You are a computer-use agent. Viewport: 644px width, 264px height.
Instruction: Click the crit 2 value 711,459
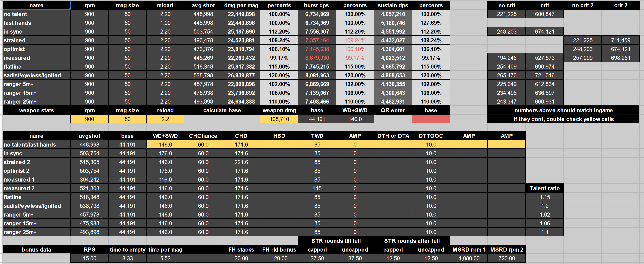(621, 40)
